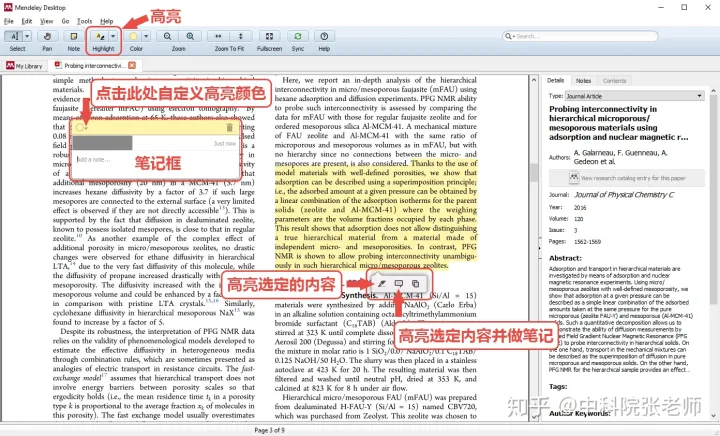The height and width of the screenshot is (436, 720).
Task: Add note to selection via popup
Action: 399,284
